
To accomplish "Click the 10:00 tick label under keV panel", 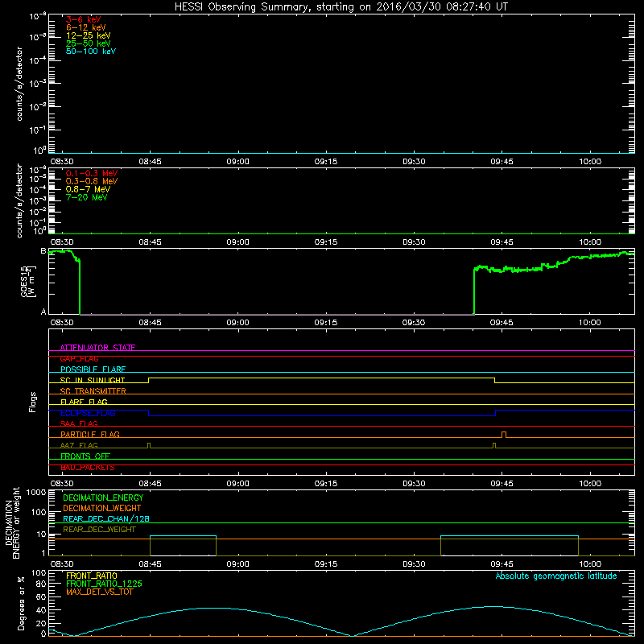I will tap(590, 161).
